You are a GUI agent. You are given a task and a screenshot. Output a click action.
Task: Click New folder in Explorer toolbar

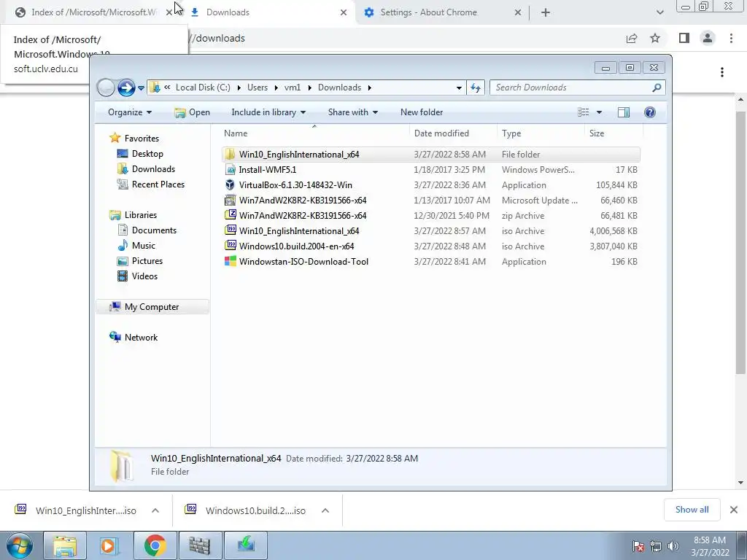click(422, 112)
